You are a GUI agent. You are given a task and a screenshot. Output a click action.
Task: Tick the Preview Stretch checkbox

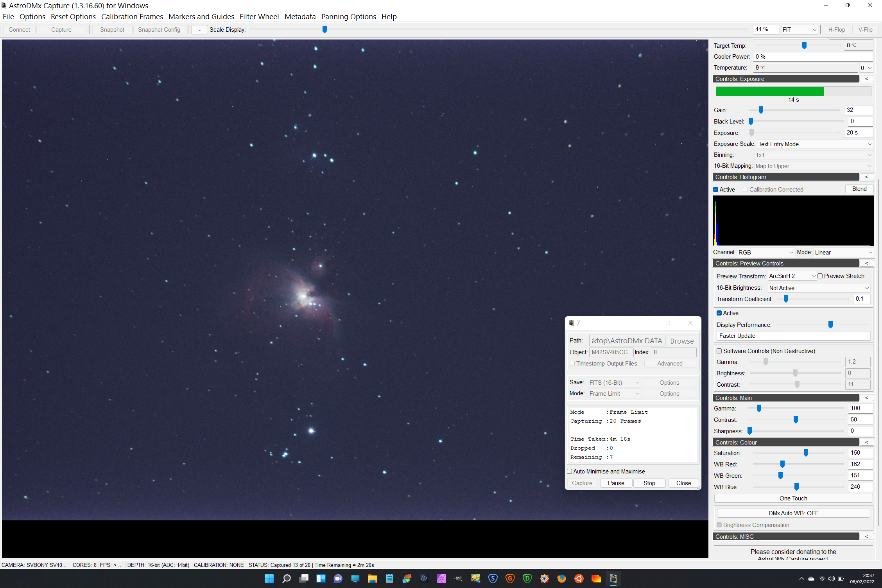coord(820,276)
